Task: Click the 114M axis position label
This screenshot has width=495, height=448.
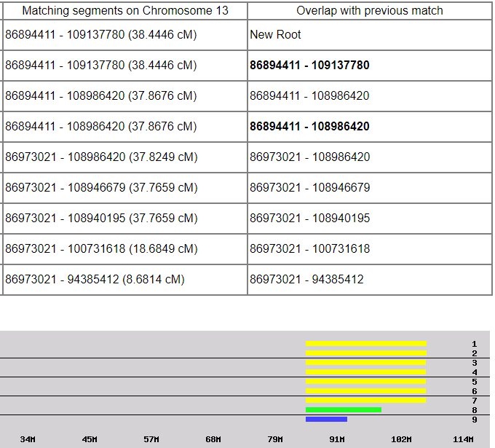Action: (463, 439)
